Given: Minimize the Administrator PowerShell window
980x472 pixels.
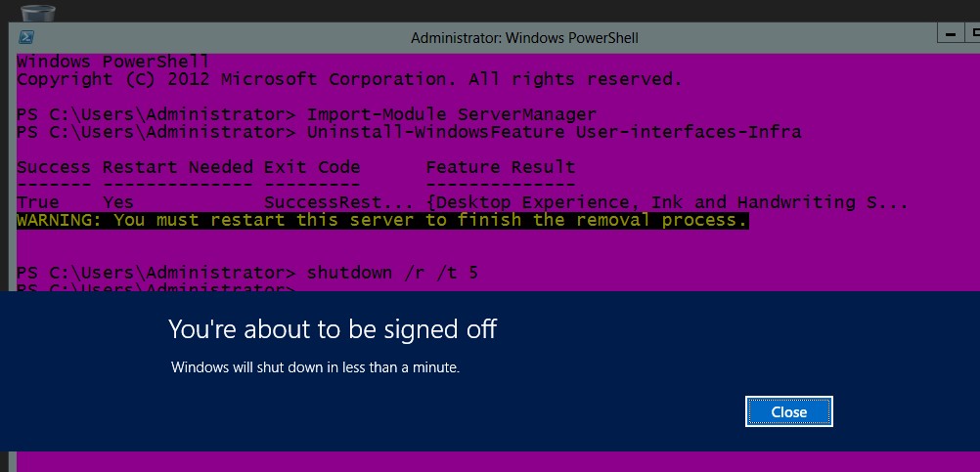Looking at the screenshot, I should pos(952,35).
